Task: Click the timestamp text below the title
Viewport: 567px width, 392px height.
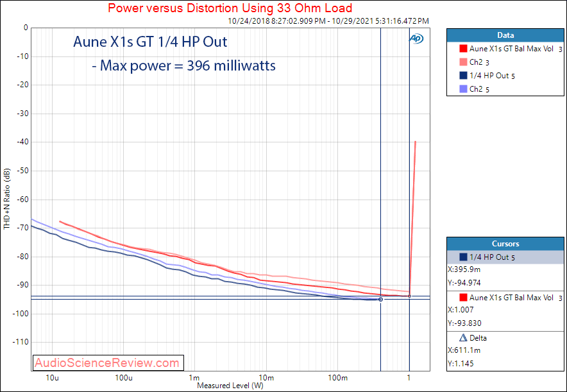Action: 328,21
